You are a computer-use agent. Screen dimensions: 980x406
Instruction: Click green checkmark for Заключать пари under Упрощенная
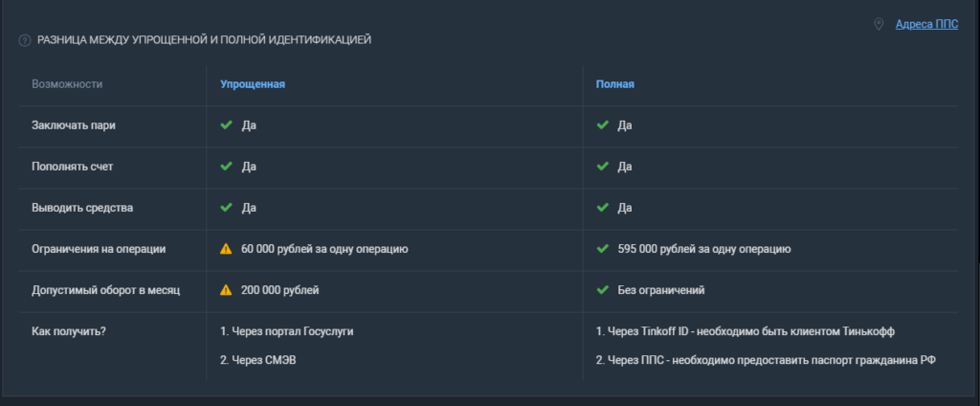tap(226, 125)
